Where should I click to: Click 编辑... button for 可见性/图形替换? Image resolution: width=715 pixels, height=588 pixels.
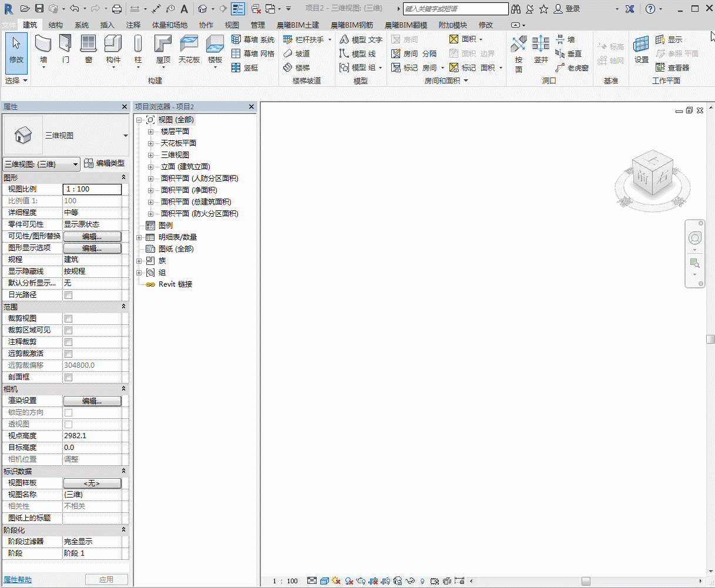(92, 236)
